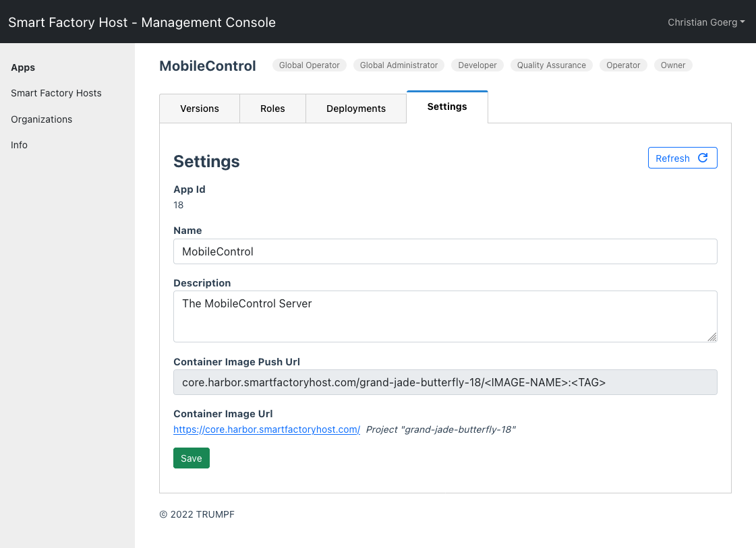The image size is (756, 548).
Task: Switch to the Versions tab
Action: [x=200, y=109]
